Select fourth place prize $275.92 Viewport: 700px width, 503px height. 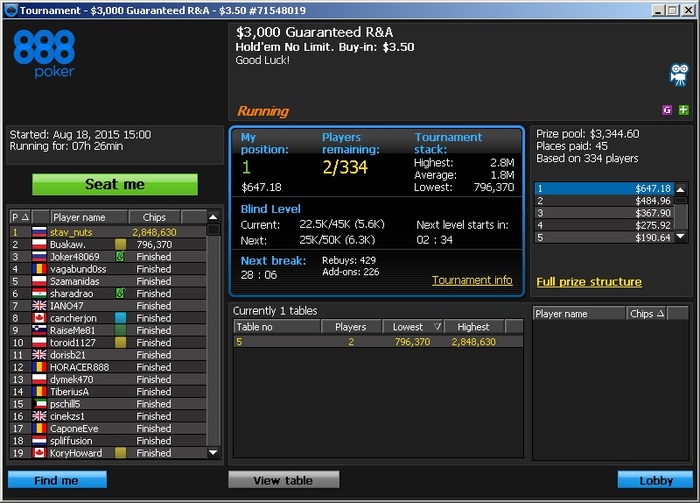pos(604,225)
